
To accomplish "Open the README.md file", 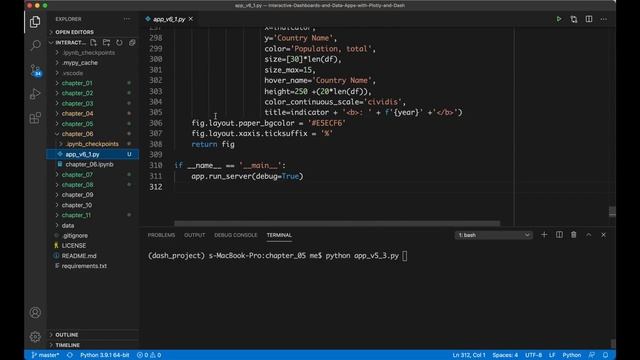I will [x=79, y=256].
